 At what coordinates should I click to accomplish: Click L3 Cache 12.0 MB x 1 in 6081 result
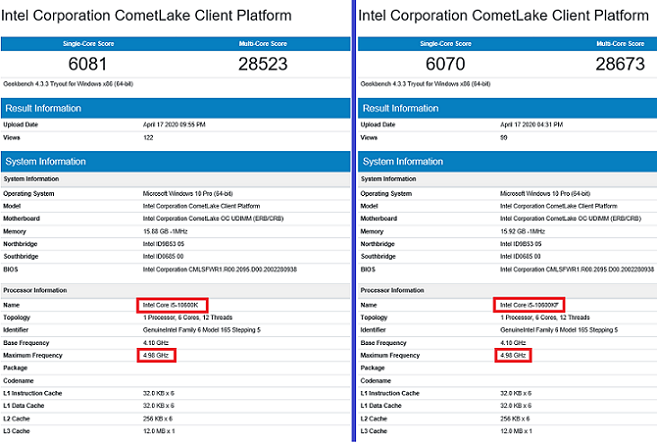[x=159, y=431]
